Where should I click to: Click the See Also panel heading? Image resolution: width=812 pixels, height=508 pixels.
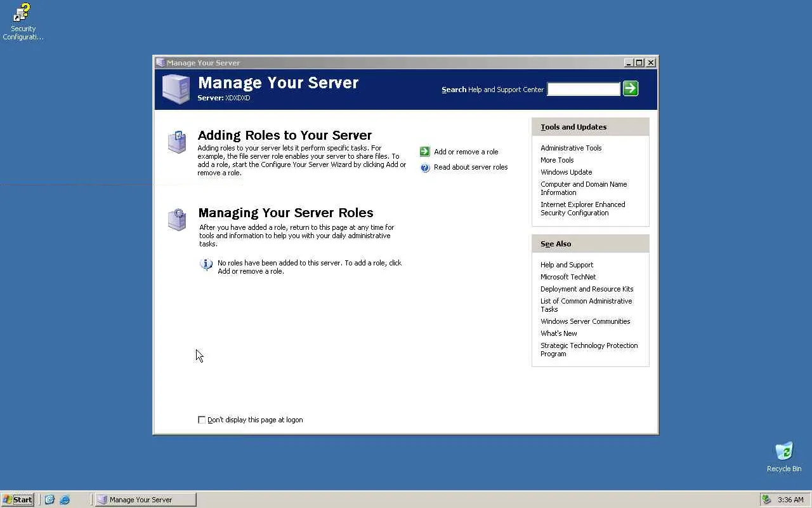click(x=556, y=244)
